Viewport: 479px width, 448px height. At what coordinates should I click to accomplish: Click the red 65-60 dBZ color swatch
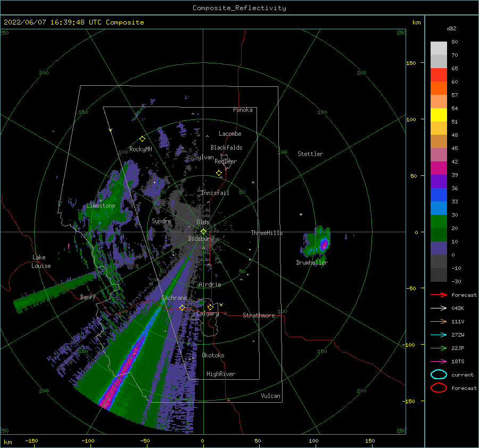click(439, 75)
